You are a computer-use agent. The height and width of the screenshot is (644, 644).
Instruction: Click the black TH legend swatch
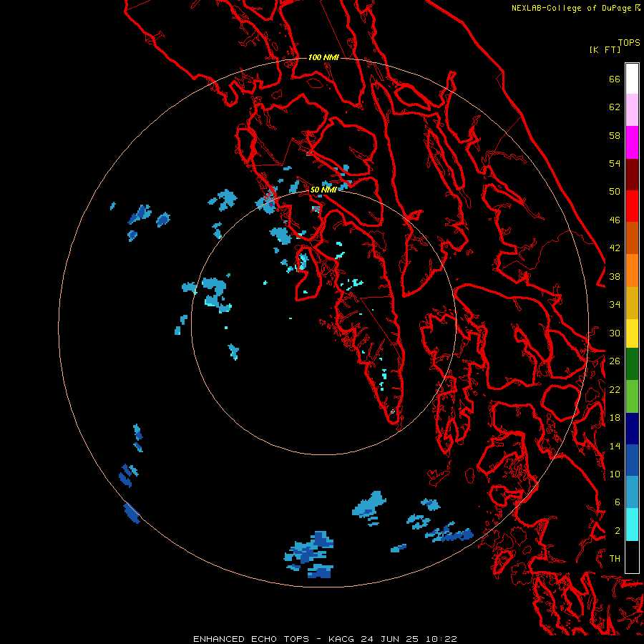click(632, 557)
